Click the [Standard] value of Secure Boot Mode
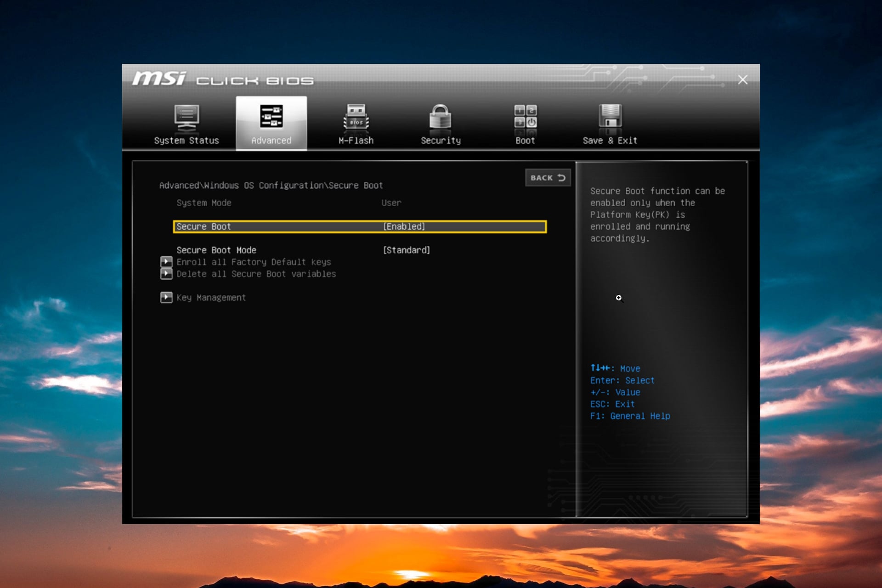 point(406,250)
